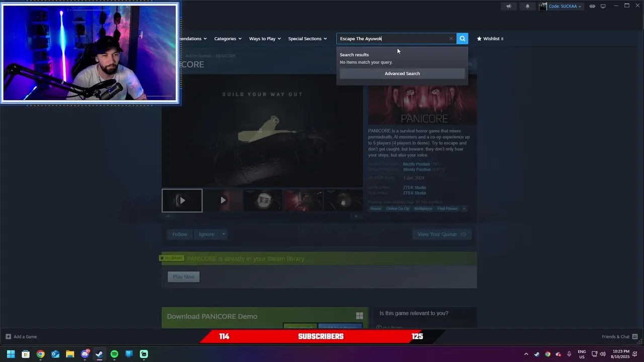This screenshot has width=644, height=362.
Task: Click the blue search magnifier button
Action: (x=462, y=39)
